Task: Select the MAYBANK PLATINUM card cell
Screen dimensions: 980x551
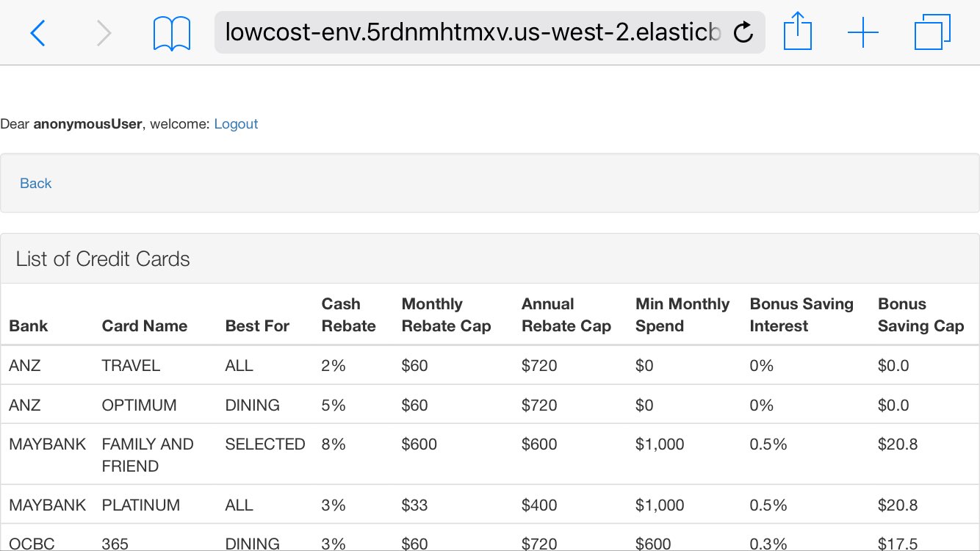Action: (x=140, y=505)
